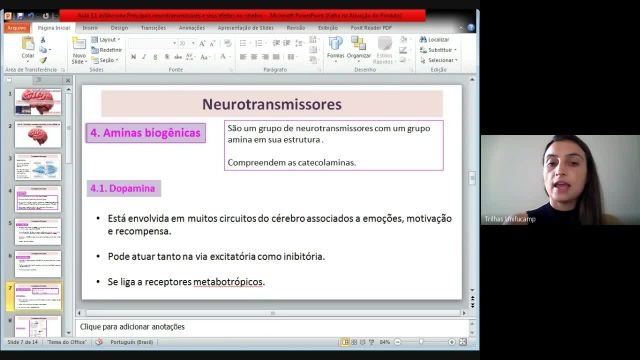Click the Redefinir button
The width and height of the screenshot is (640, 360).
[x=107, y=50]
